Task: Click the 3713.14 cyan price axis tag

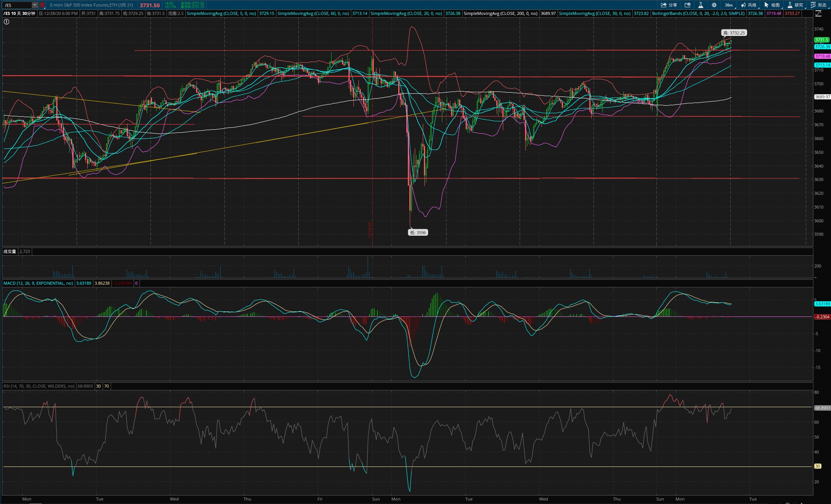Action: 822,65
